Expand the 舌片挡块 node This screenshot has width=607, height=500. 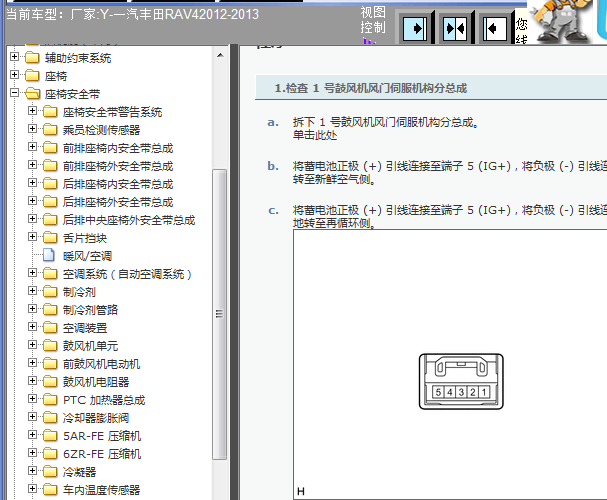click(x=33, y=237)
